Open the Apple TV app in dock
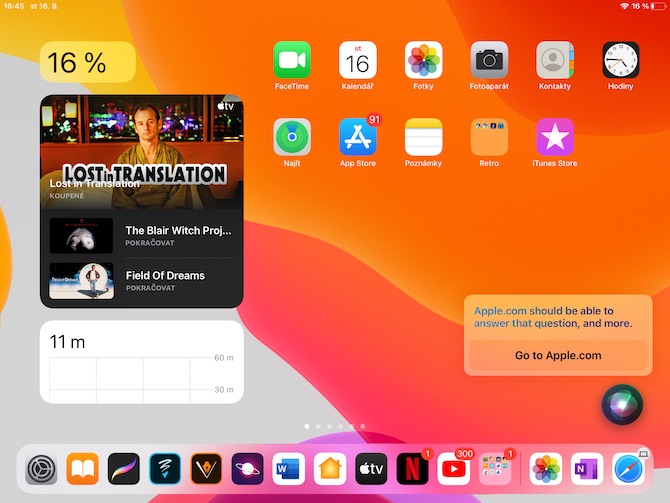The width and height of the screenshot is (670, 503). click(x=371, y=469)
